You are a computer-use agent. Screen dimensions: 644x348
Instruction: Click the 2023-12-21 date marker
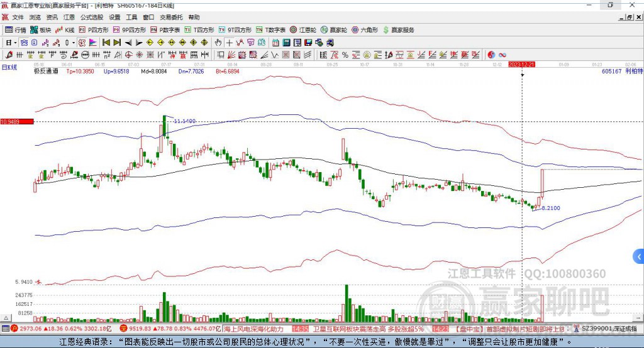(x=521, y=65)
